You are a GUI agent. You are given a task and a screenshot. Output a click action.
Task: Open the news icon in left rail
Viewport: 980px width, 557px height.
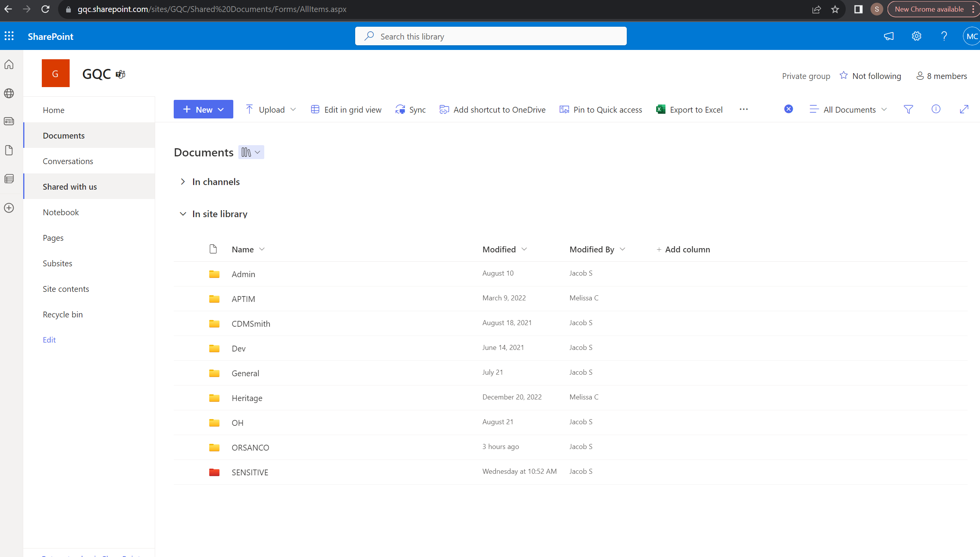(9, 121)
